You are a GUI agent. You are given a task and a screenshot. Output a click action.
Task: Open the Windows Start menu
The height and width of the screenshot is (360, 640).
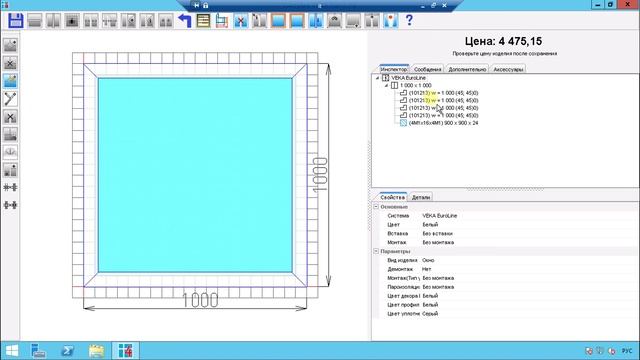[x=12, y=351]
